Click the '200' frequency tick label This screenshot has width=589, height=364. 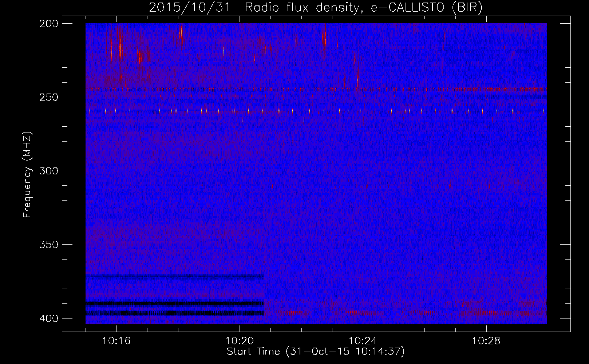pos(48,24)
